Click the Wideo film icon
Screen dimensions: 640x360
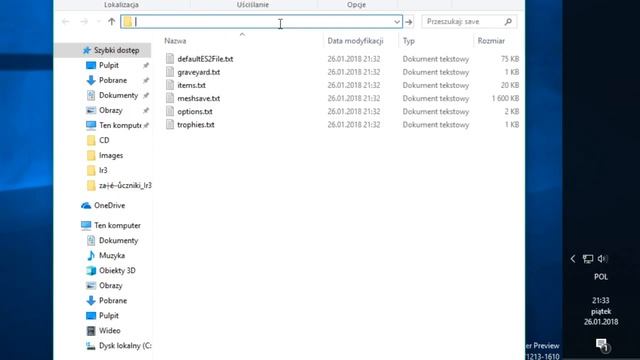91,331
